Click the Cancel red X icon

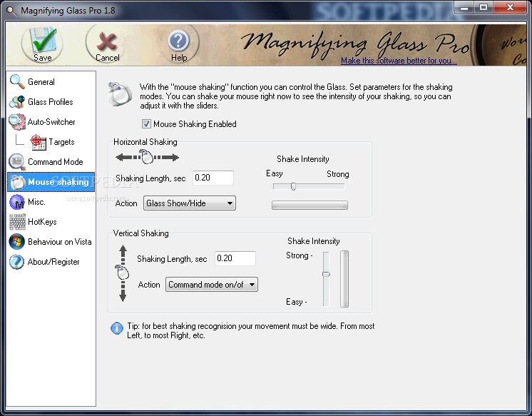pyautogui.click(x=106, y=42)
